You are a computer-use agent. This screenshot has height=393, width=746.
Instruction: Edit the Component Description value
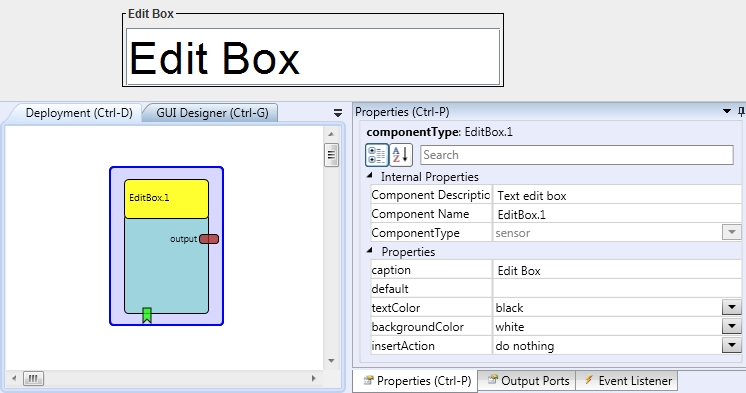click(617, 196)
